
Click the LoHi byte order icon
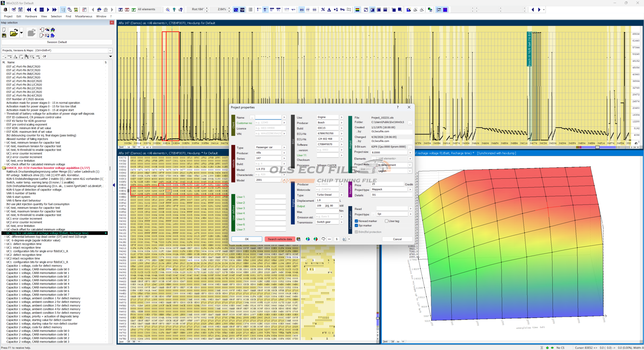pyautogui.click(x=287, y=10)
